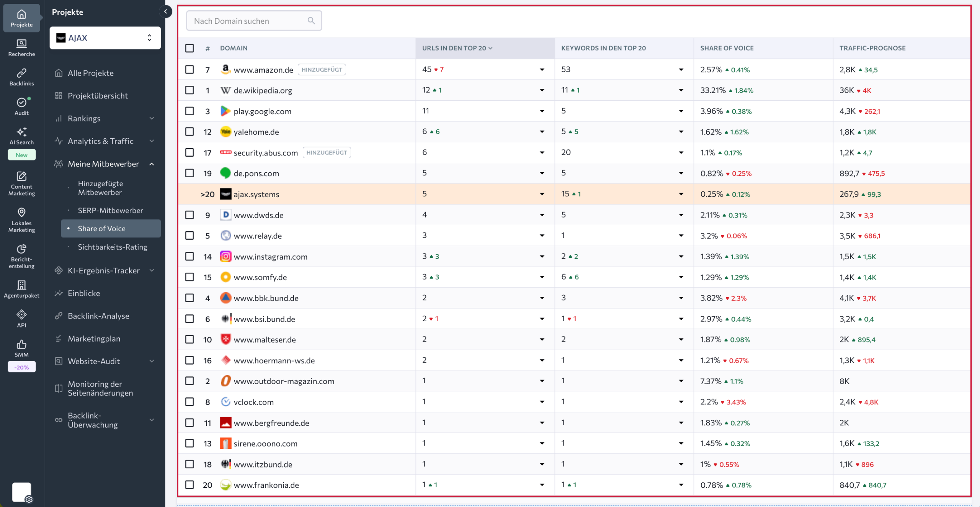Image resolution: width=980 pixels, height=507 pixels.
Task: Click the AI Search sparkle icon
Action: click(x=21, y=132)
